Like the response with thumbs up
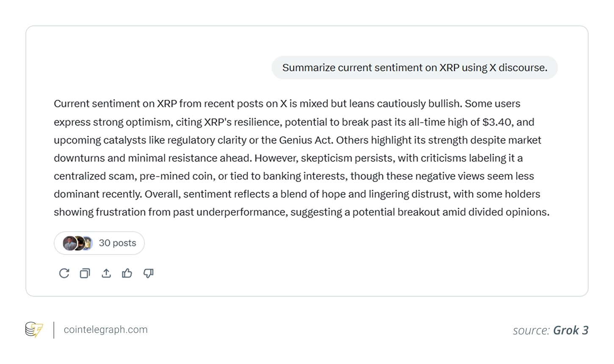 click(127, 273)
